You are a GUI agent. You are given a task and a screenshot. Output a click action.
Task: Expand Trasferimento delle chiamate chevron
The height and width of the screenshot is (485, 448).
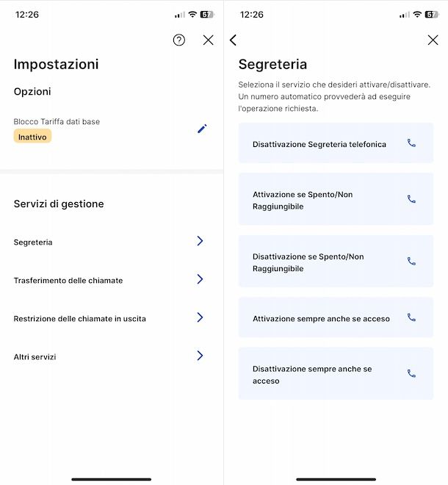pos(200,279)
